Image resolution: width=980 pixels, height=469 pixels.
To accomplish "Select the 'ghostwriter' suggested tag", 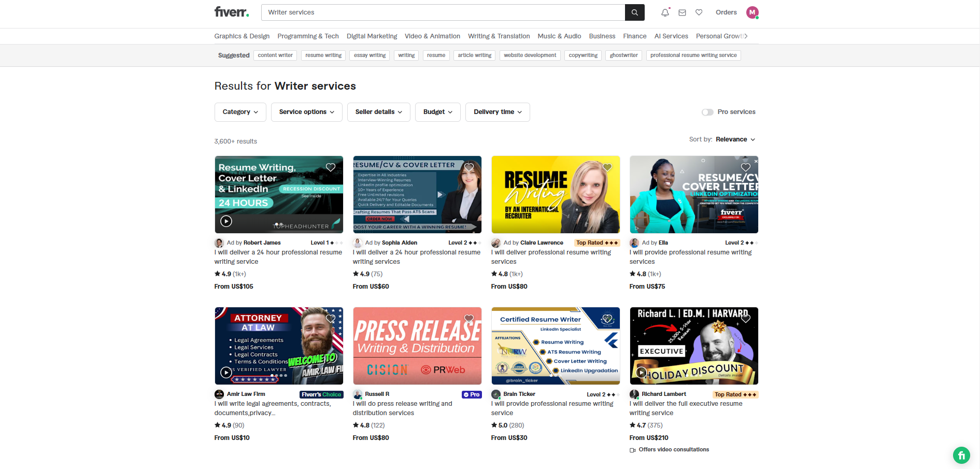I will 624,55.
